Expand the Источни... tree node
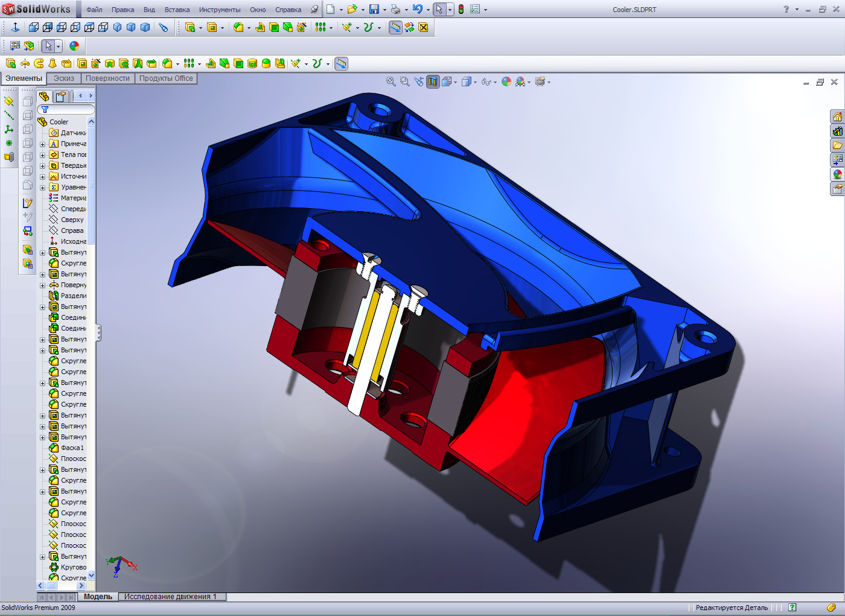Image resolution: width=845 pixels, height=616 pixels. coord(43,177)
